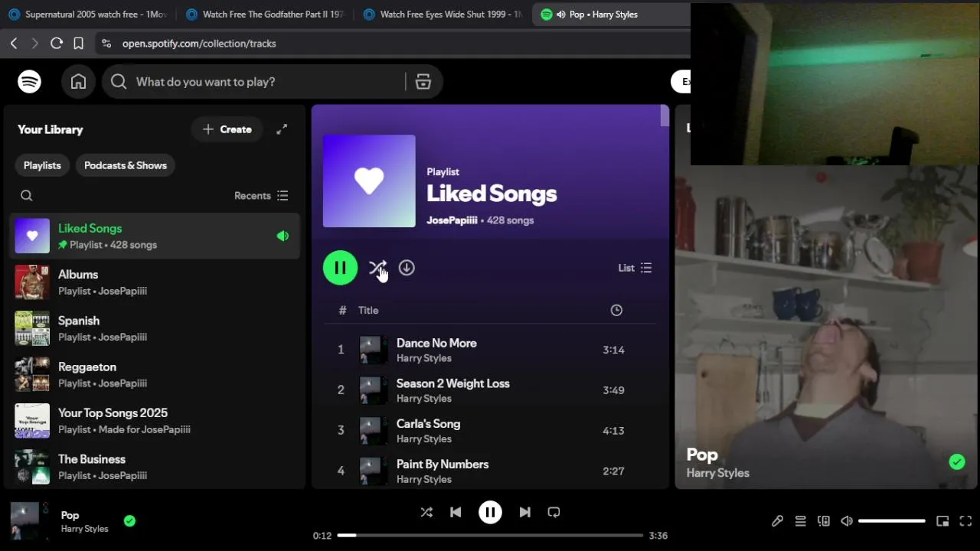Open the List view options dropdown
980x551 pixels.
[x=635, y=268]
